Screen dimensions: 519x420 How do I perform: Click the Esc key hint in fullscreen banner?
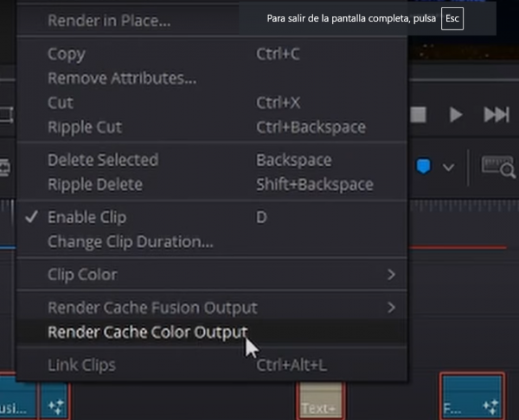[x=452, y=18]
